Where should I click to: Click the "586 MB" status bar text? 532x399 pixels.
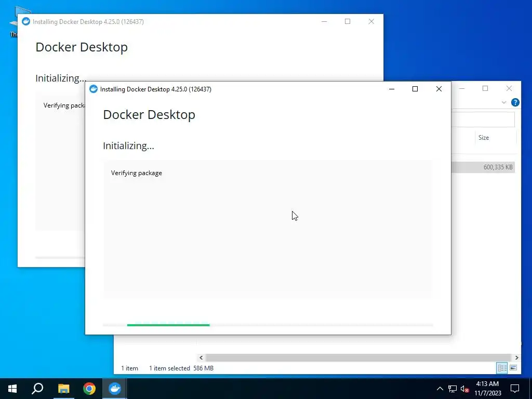tap(203, 368)
